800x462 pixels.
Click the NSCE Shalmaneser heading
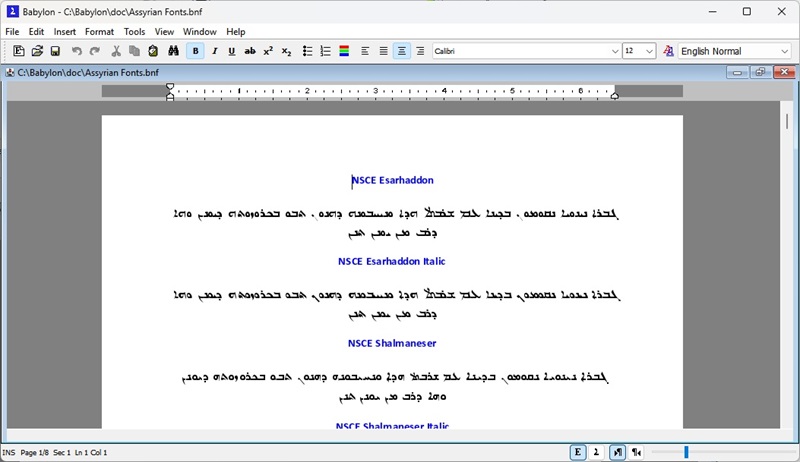(392, 343)
